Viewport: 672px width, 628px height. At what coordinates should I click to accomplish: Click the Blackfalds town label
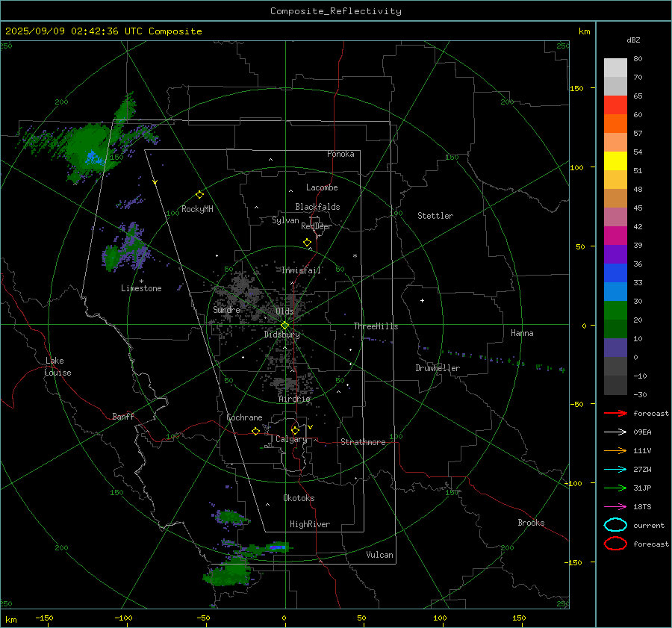tap(317, 207)
